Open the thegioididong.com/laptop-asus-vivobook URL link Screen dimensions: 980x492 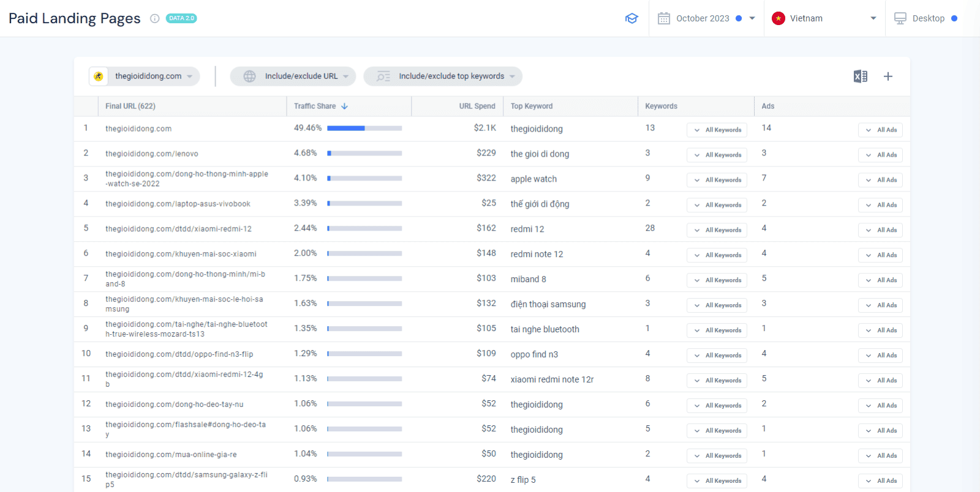pyautogui.click(x=178, y=204)
